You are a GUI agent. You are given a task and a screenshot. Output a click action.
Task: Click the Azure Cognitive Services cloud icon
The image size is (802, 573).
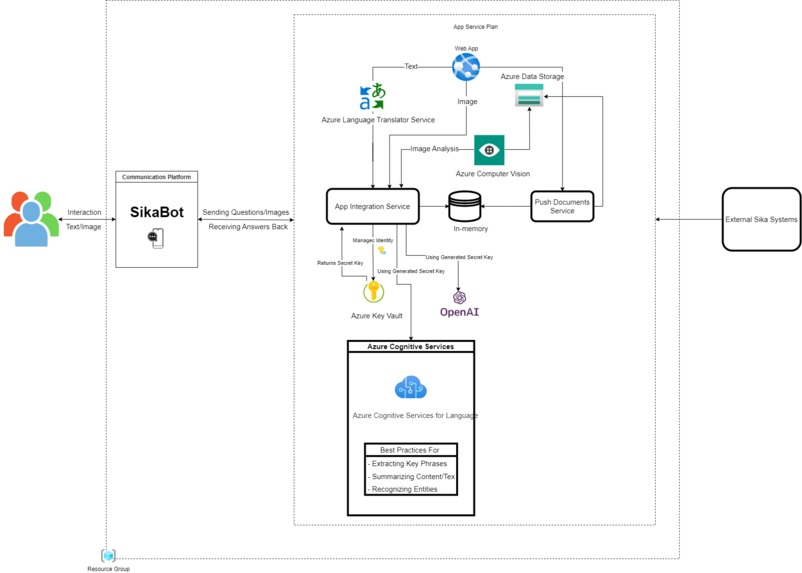click(x=411, y=388)
